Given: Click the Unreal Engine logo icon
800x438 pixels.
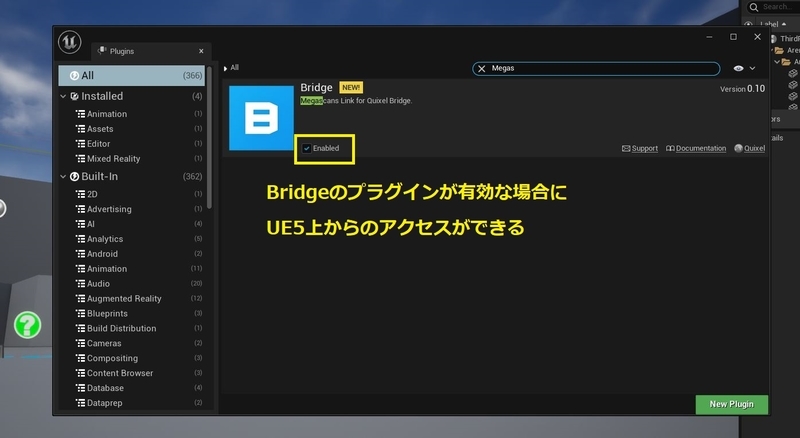Looking at the screenshot, I should (x=69, y=42).
